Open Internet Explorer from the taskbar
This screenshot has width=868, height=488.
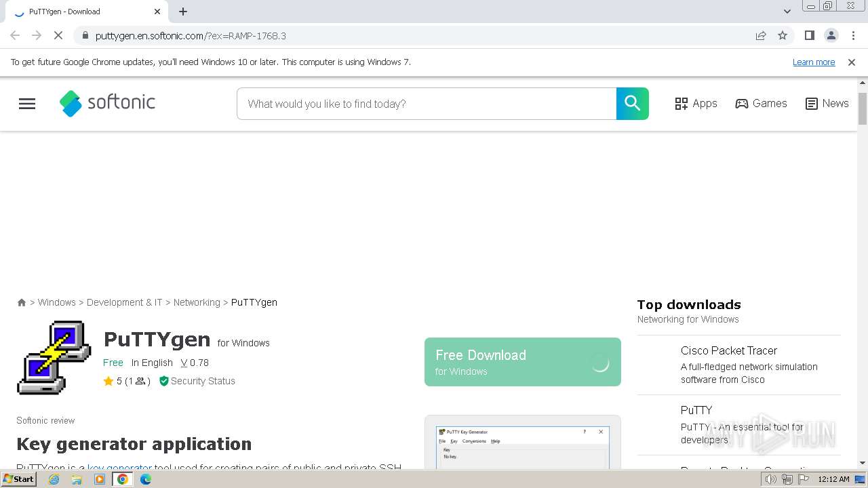54,479
